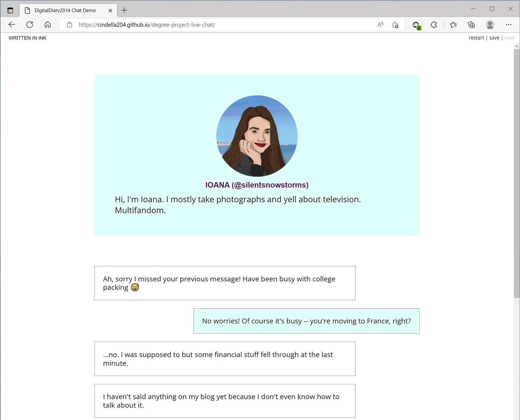Viewport: 520px width, 420px height.
Task: Save progress with the save link
Action: pos(494,38)
